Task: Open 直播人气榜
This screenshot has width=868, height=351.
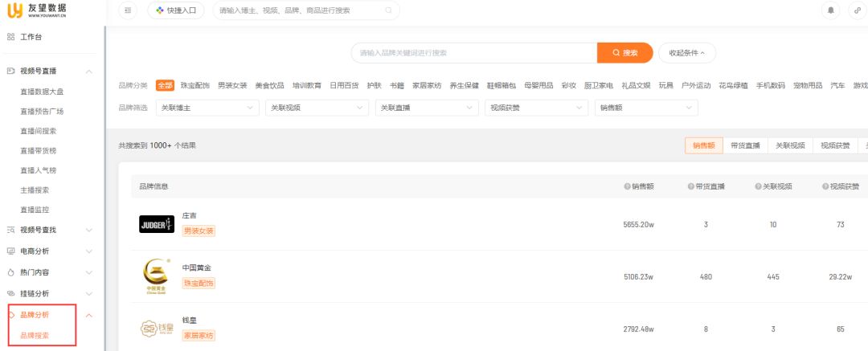Action: (39, 170)
